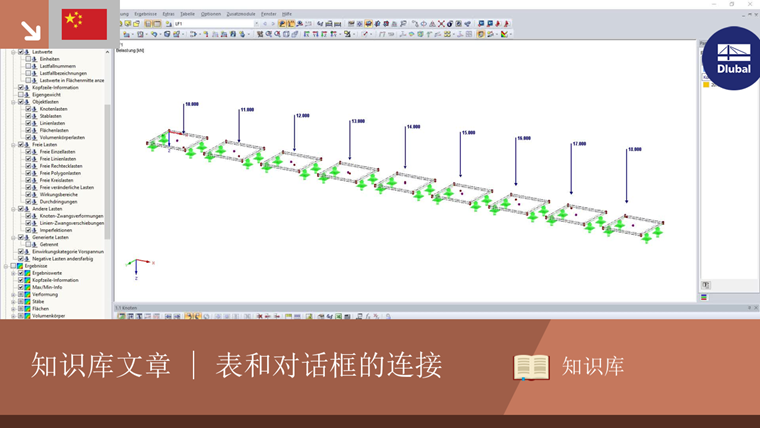Collapse the Ergebnisse tree node

click(6, 266)
